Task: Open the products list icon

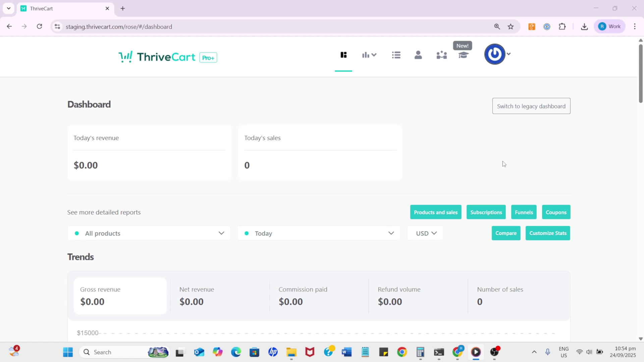Action: click(396, 55)
